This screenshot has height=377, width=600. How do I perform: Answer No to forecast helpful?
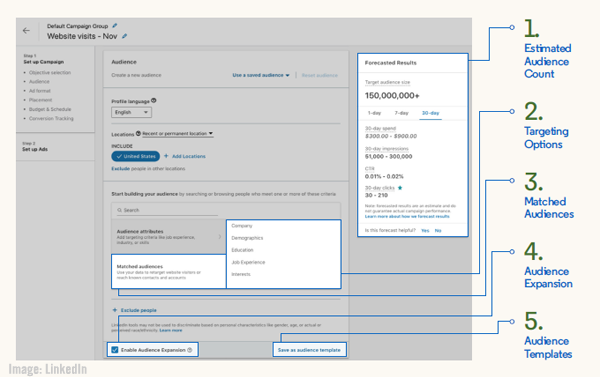tap(438, 230)
